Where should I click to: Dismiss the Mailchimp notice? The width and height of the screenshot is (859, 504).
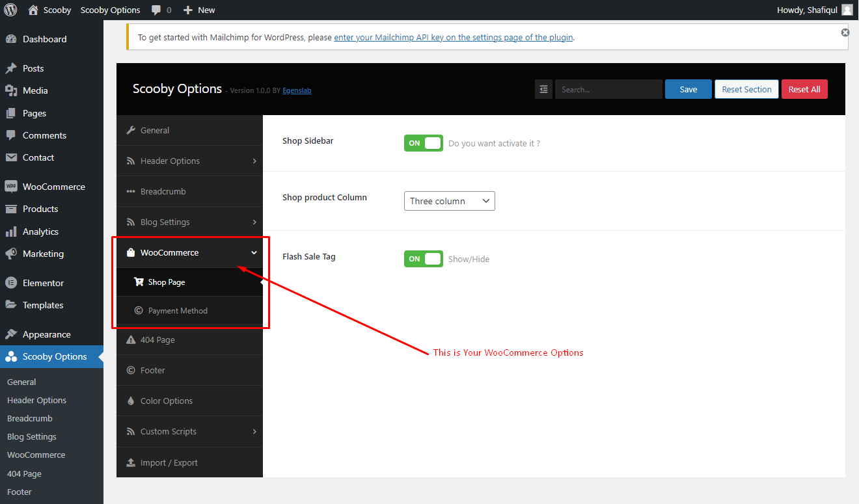pos(845,33)
